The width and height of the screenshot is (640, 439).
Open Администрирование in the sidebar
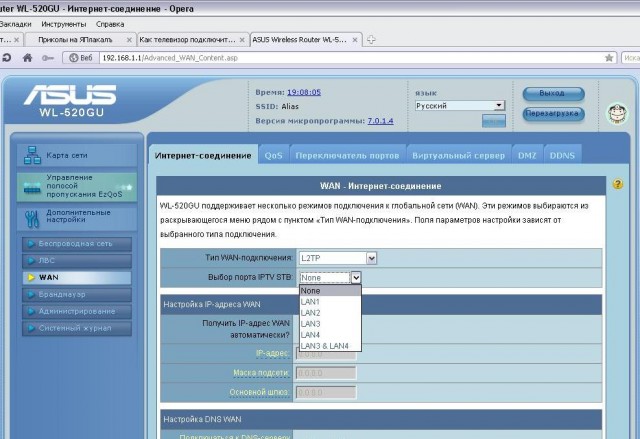point(77,311)
